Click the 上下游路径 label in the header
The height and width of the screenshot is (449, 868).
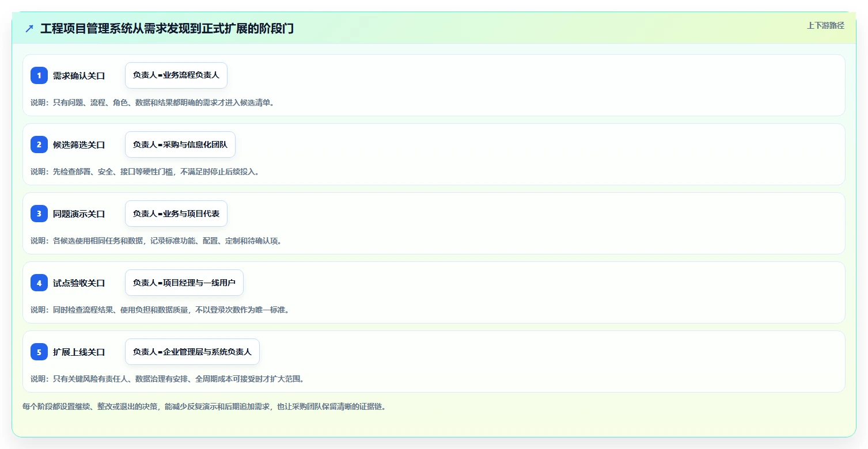[x=825, y=25]
